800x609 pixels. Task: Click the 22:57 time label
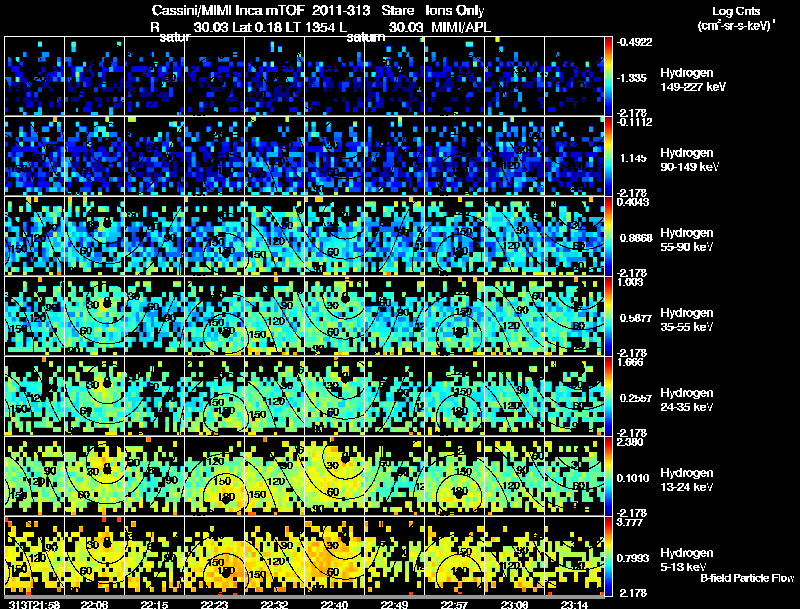coord(454,604)
